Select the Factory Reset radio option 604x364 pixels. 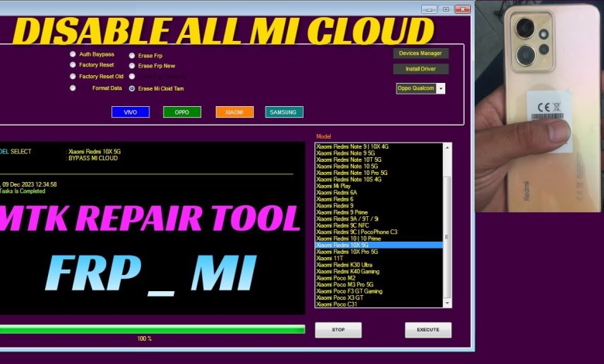point(73,65)
